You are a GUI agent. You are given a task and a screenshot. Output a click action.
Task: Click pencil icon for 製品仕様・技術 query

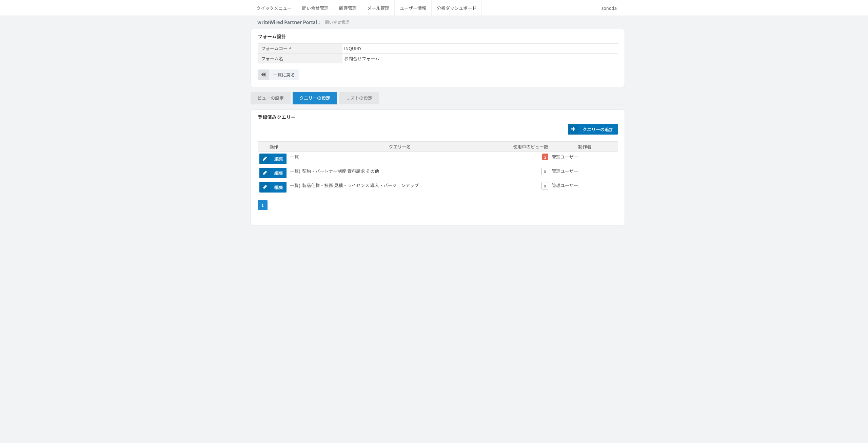(265, 187)
